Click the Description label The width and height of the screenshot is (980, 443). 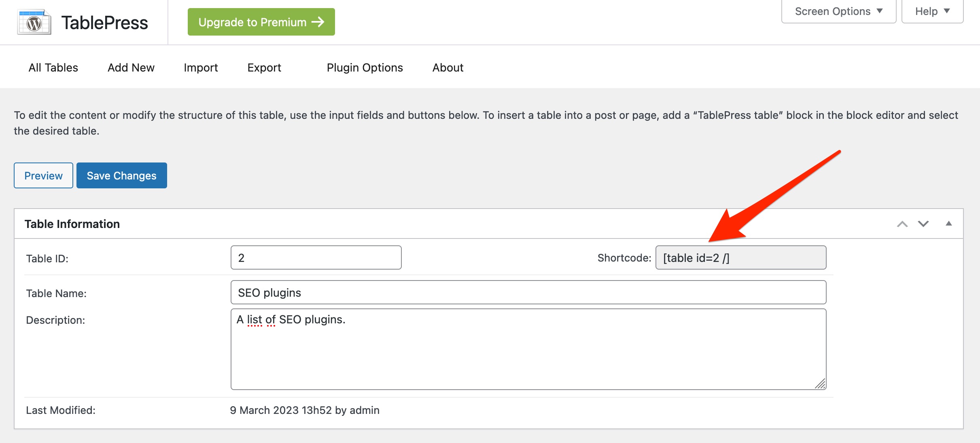pyautogui.click(x=55, y=320)
